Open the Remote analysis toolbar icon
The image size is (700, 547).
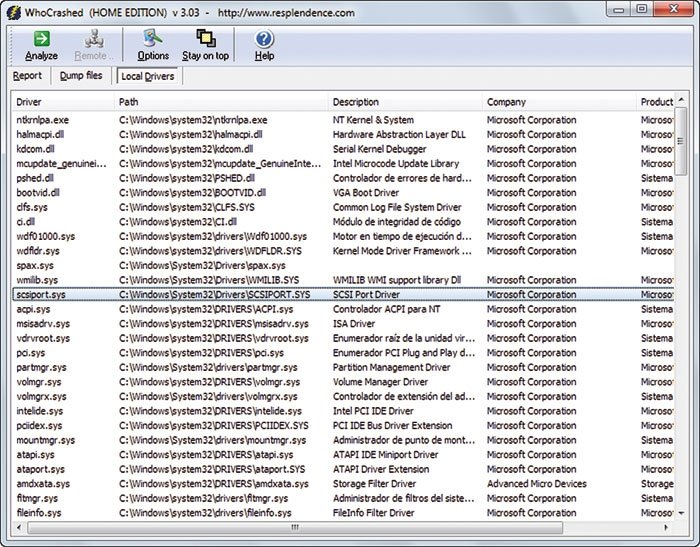[x=94, y=45]
